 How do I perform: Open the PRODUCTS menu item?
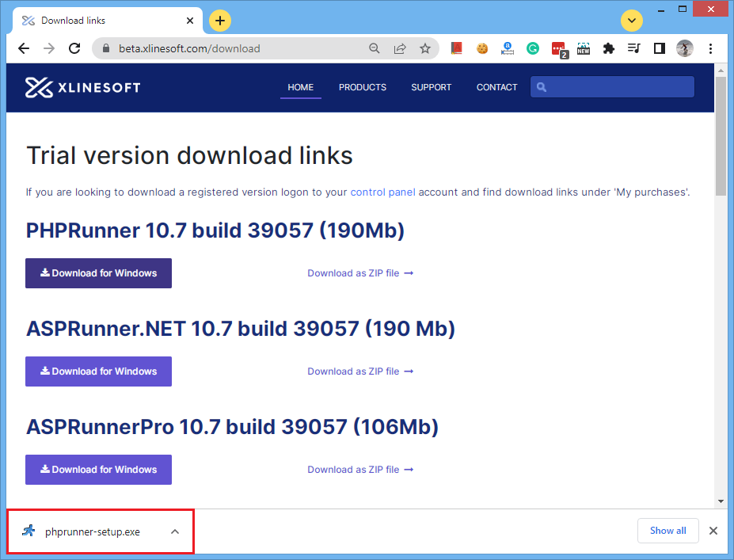363,87
